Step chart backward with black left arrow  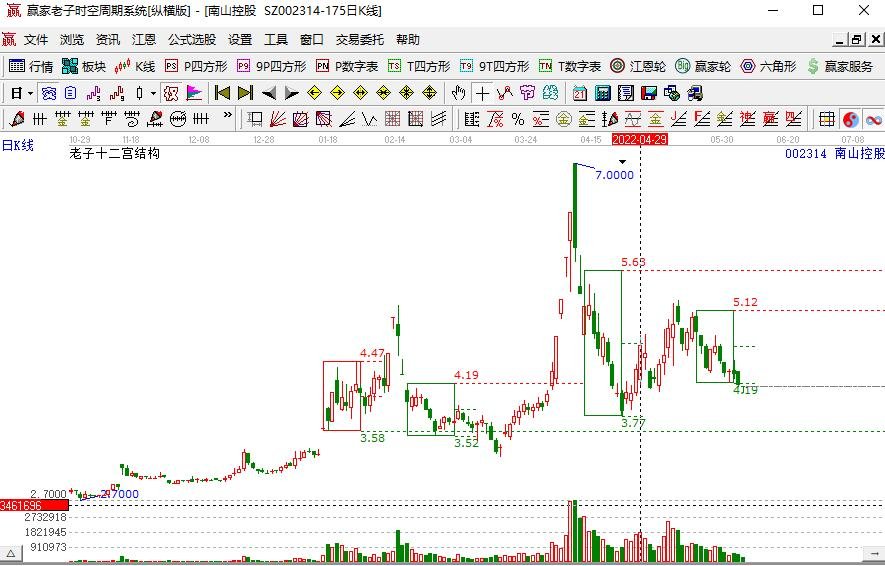point(269,93)
